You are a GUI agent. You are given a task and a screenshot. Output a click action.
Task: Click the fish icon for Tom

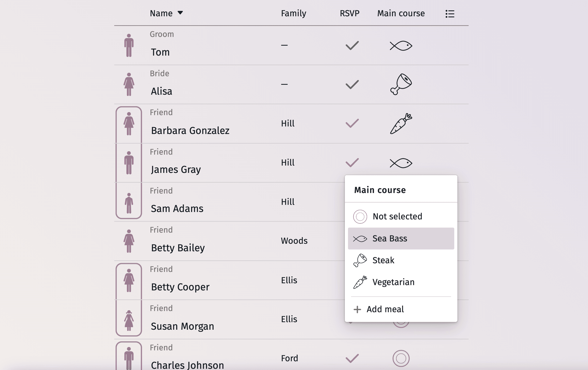(400, 45)
